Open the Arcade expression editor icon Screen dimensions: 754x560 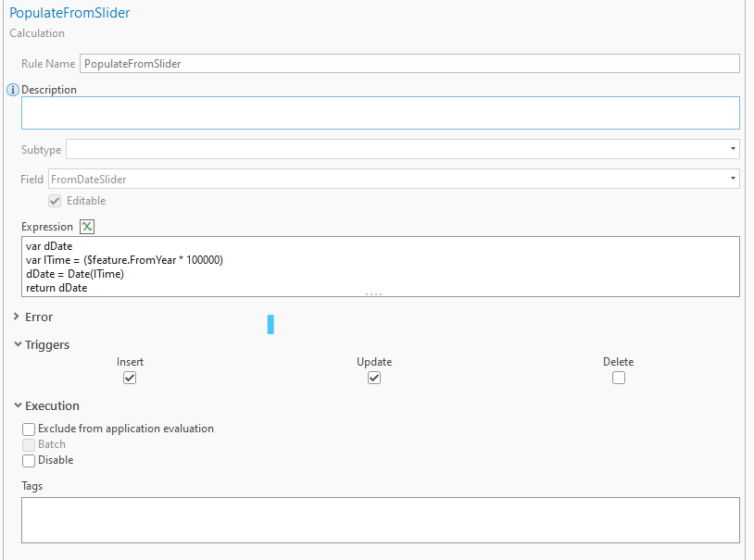(x=86, y=226)
